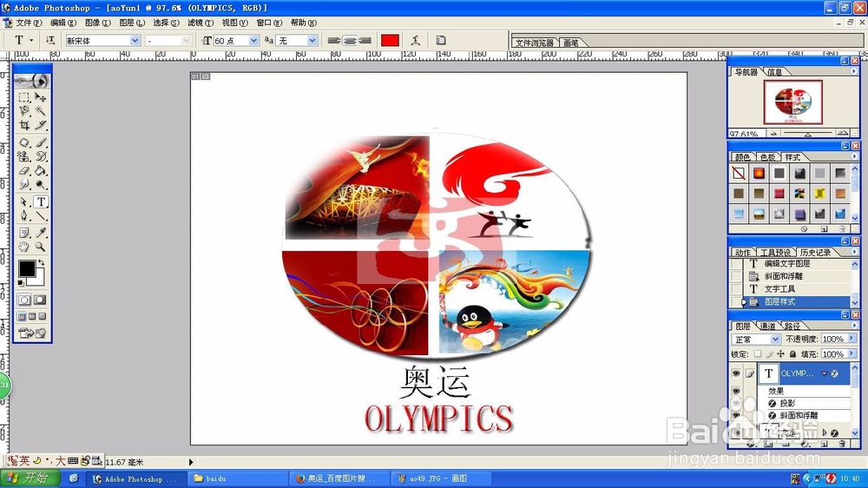This screenshot has width=868, height=488.
Task: Open the 文件 menu
Action: (29, 23)
